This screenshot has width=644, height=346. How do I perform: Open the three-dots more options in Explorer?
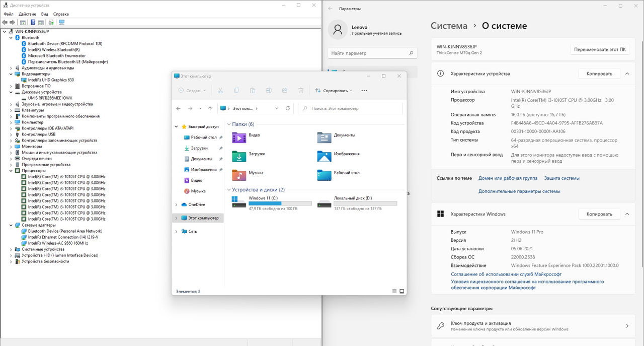[364, 91]
